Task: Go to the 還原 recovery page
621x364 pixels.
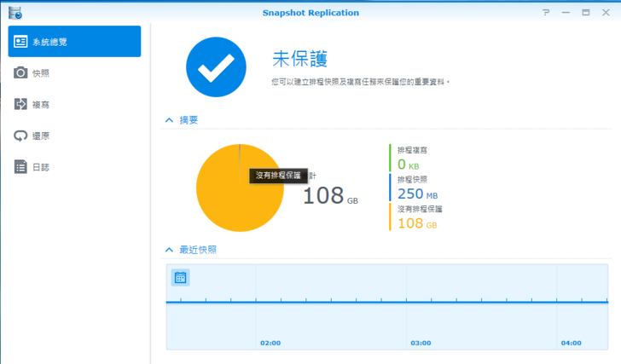Action: pyautogui.click(x=41, y=136)
